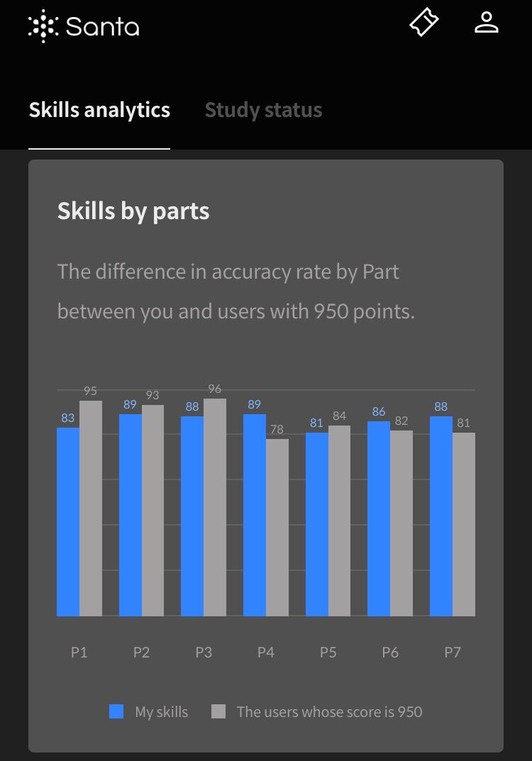532x761 pixels.
Task: Click the gray P7 bar showing 81
Action: 464,524
